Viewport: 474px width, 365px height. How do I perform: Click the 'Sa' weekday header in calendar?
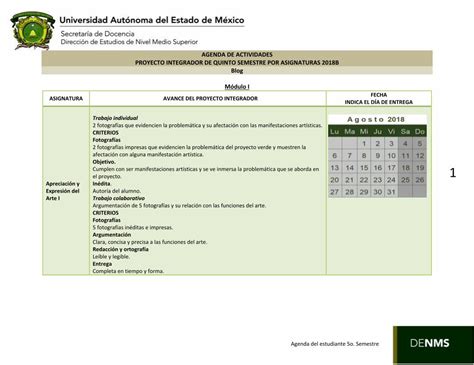(405, 132)
